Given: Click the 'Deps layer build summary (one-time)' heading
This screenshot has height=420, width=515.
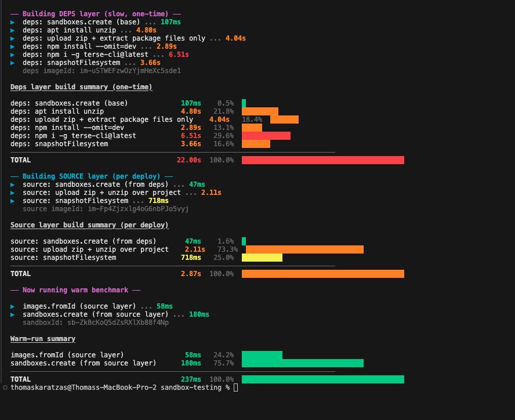Looking at the screenshot, I should (81, 87).
